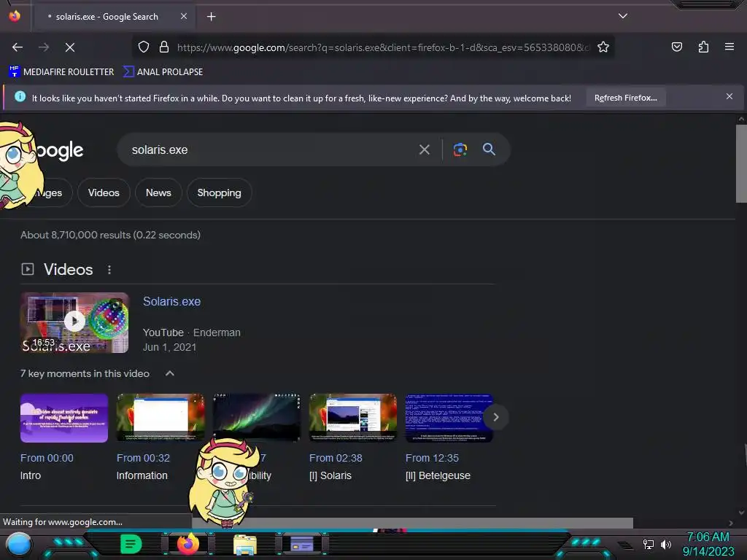Open the clock showing 7:06 AM
This screenshot has height=560, width=747.
708,544
